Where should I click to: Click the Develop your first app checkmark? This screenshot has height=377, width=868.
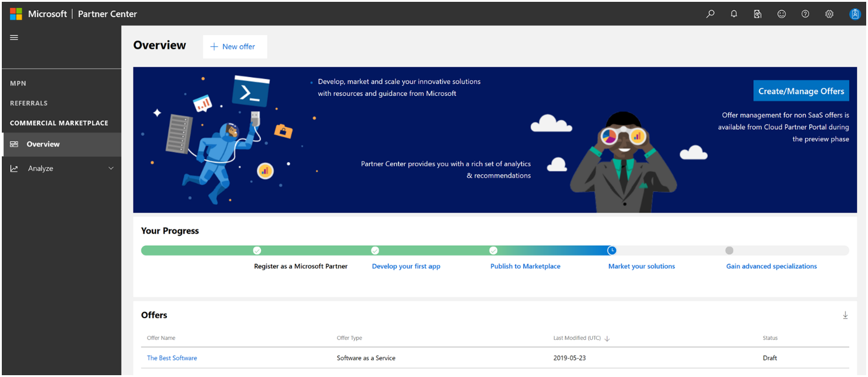[x=375, y=251]
